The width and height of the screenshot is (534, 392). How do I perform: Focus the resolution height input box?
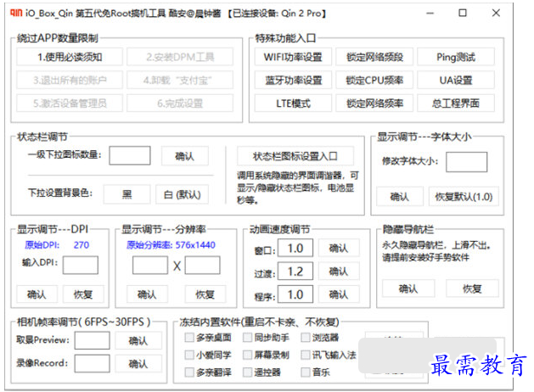[202, 265]
